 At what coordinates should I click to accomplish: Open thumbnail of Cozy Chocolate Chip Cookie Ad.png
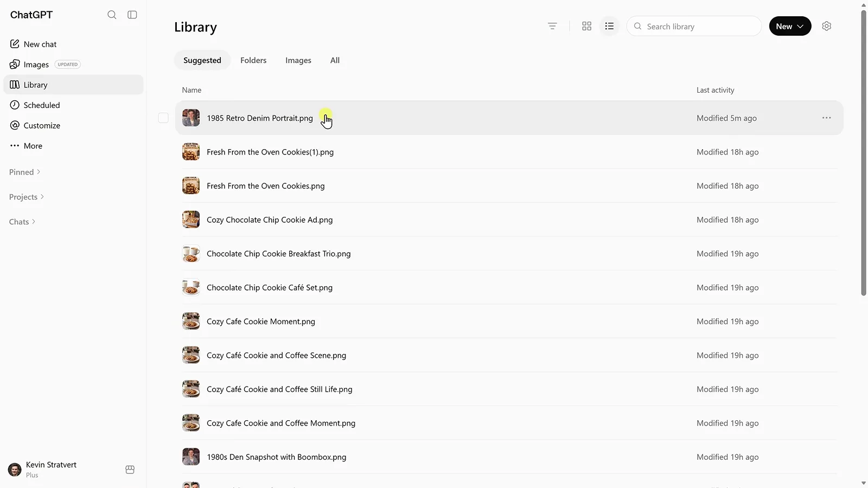click(x=191, y=220)
